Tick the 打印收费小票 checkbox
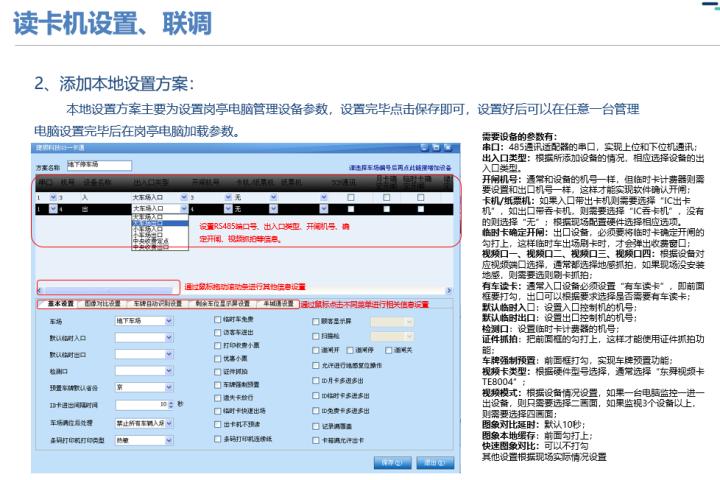 click(x=218, y=345)
